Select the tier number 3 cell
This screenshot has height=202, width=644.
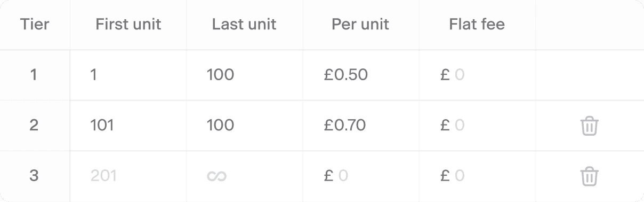pos(35,176)
